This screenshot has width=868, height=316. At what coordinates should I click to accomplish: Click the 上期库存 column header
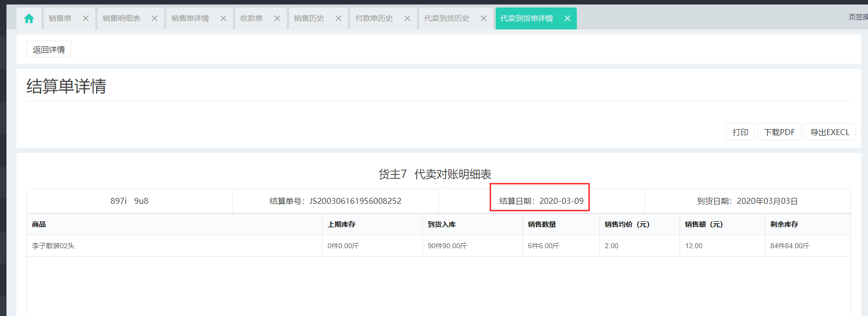tap(372, 224)
